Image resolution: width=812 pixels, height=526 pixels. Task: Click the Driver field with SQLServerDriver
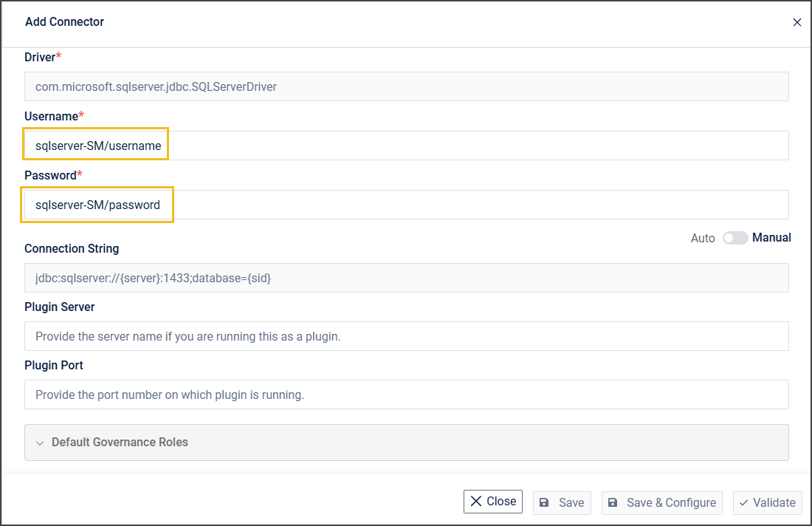(x=406, y=86)
